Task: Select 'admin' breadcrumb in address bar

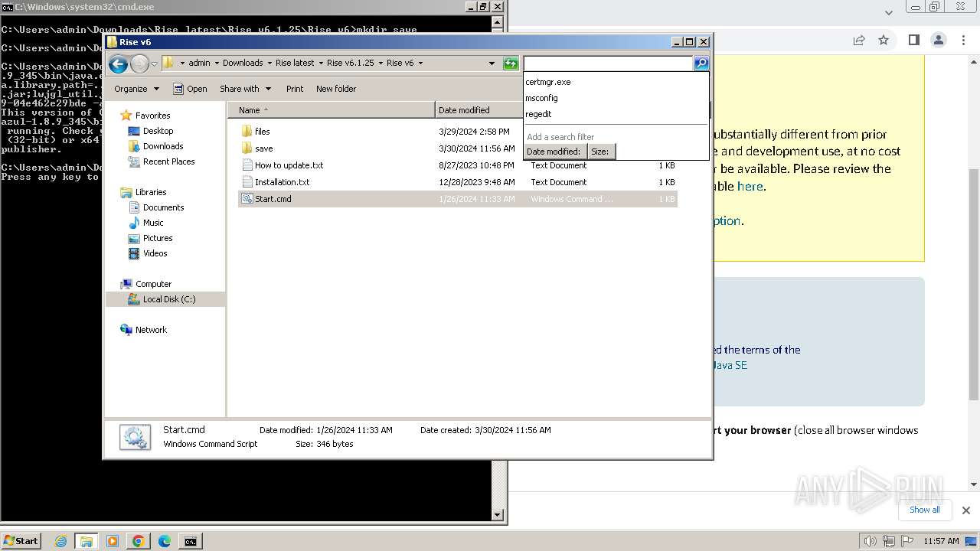Action: click(199, 63)
